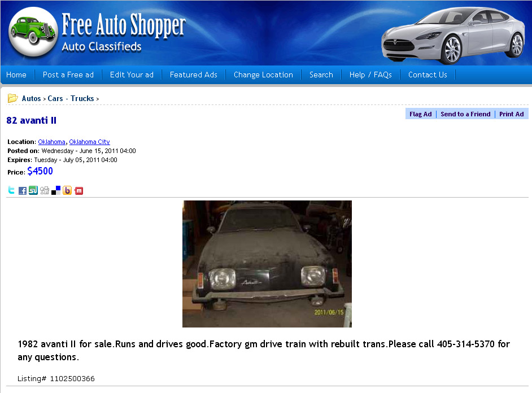Select Change Location in the menu

coord(263,75)
